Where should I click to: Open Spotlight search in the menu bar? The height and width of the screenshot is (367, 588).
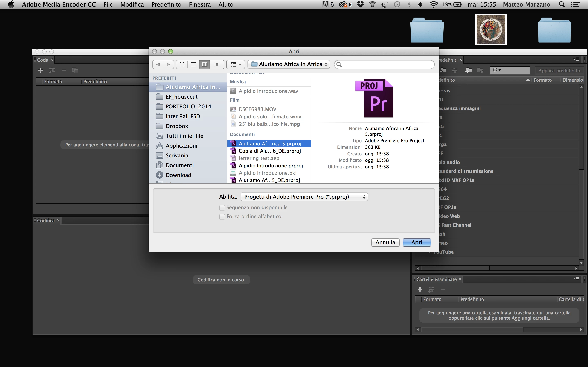pos(562,4)
